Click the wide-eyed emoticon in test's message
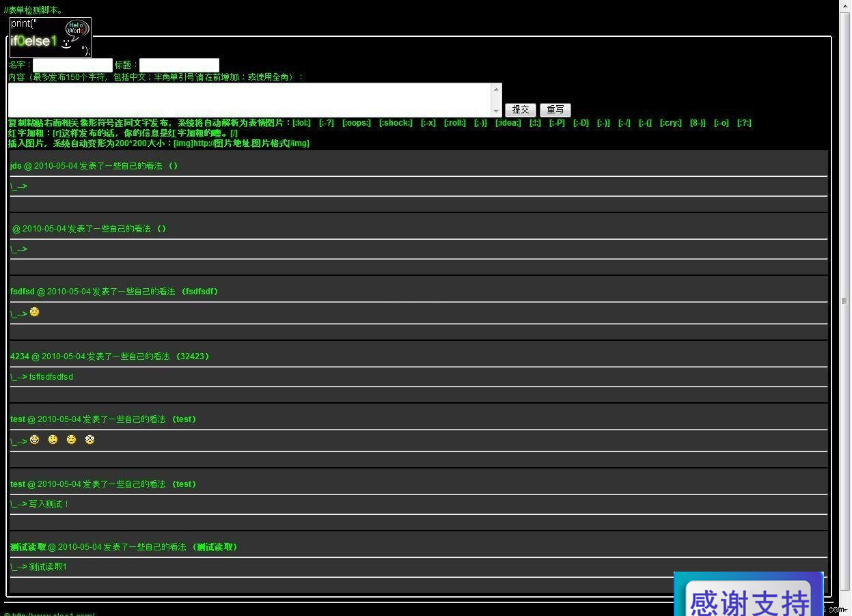Viewport: 852px width, 616px height. (x=90, y=440)
